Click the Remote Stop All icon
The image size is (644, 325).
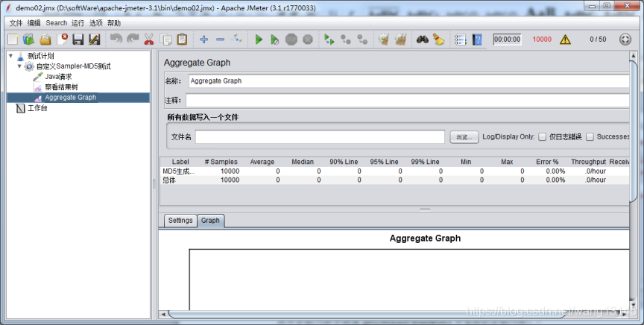pyautogui.click(x=346, y=40)
